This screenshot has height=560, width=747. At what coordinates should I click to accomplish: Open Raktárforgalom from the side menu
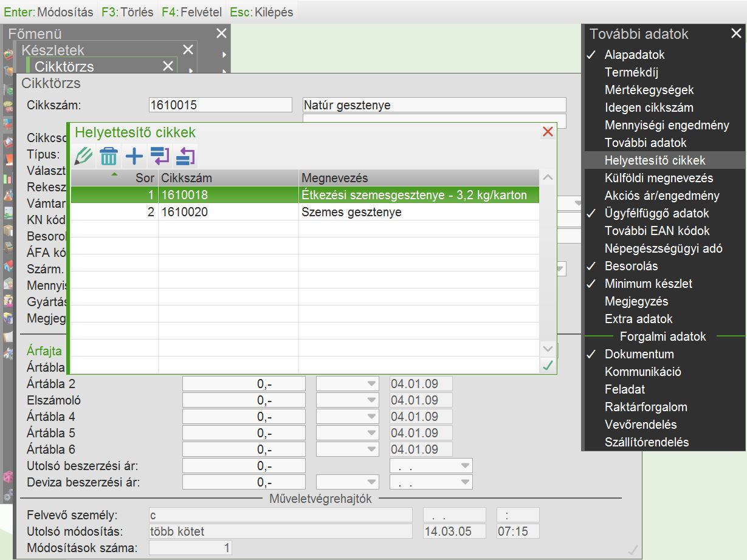[x=645, y=407]
